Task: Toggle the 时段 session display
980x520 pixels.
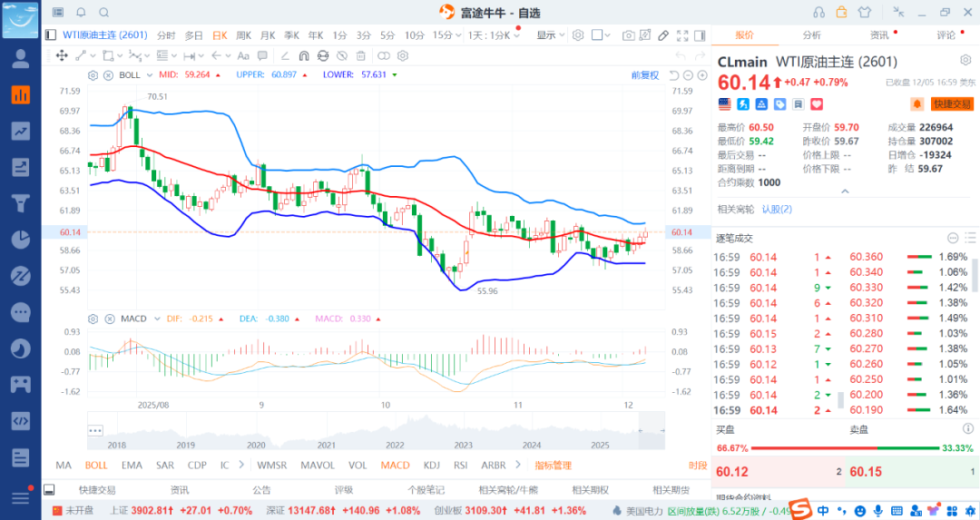Action: pyautogui.click(x=698, y=466)
